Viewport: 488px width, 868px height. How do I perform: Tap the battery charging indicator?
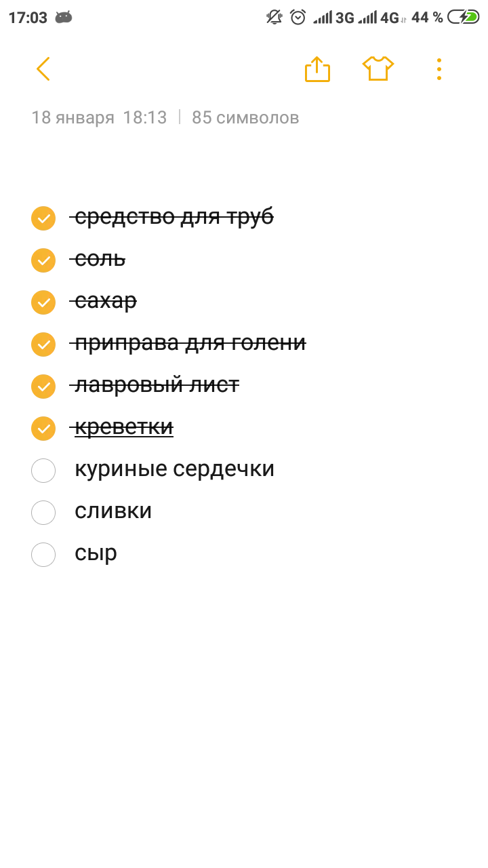[x=464, y=18]
